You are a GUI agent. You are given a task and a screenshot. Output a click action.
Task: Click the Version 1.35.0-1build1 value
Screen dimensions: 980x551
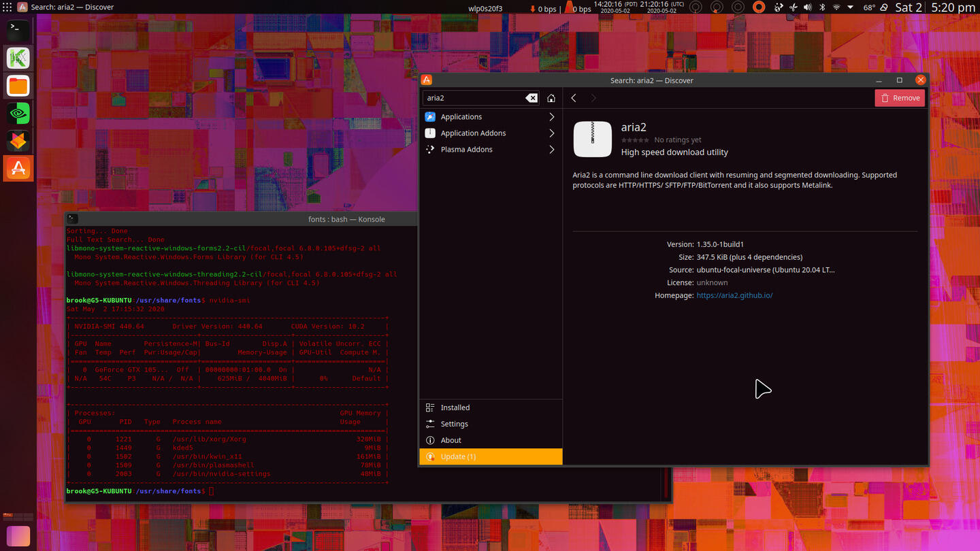click(x=720, y=244)
